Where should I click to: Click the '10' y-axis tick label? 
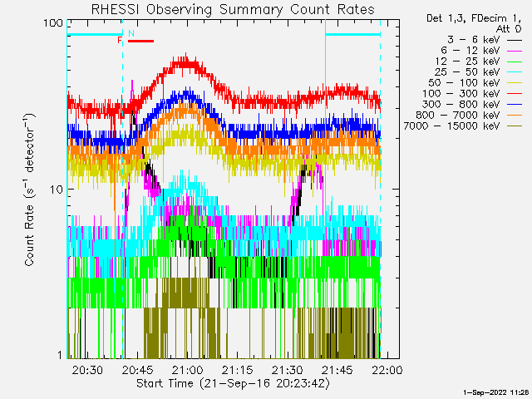pos(57,190)
